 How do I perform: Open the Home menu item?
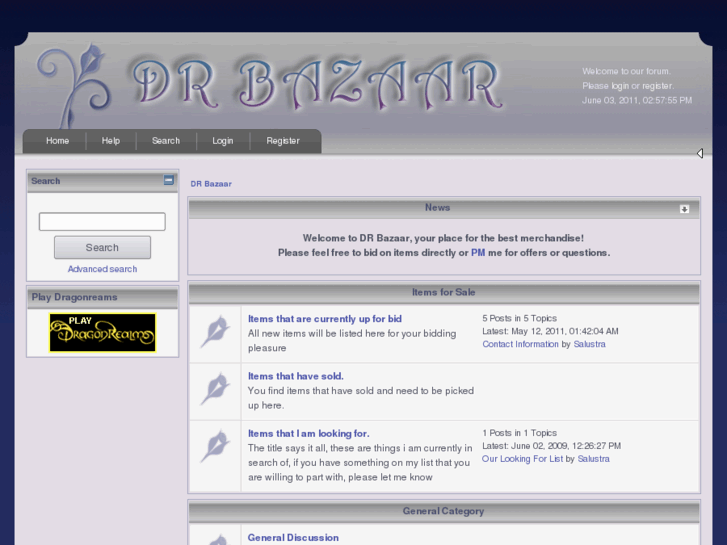coord(57,141)
